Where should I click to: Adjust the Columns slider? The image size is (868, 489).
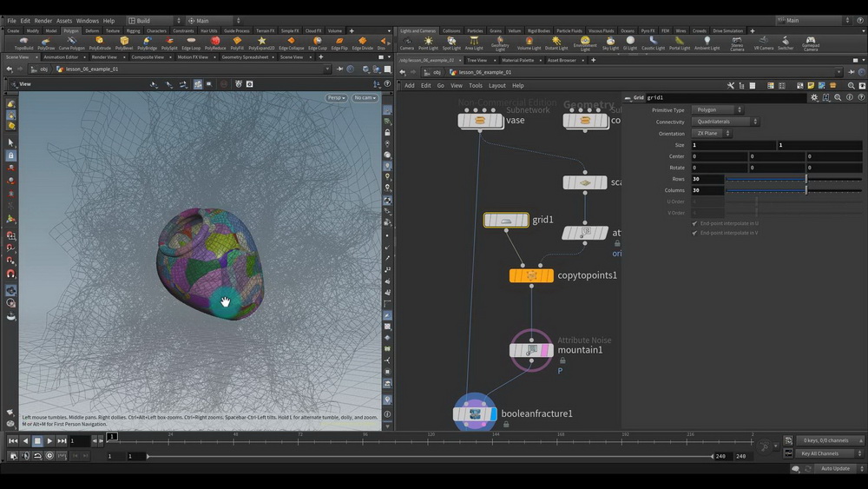click(794, 190)
